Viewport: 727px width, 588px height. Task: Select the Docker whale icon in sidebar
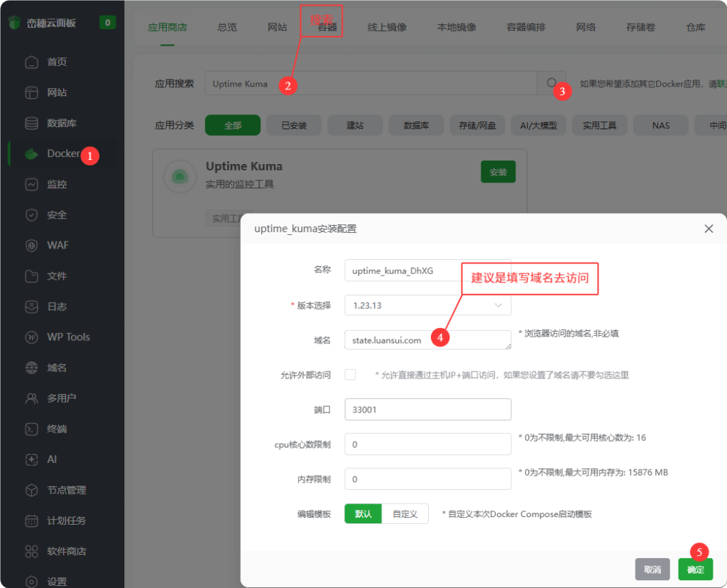tap(31, 154)
